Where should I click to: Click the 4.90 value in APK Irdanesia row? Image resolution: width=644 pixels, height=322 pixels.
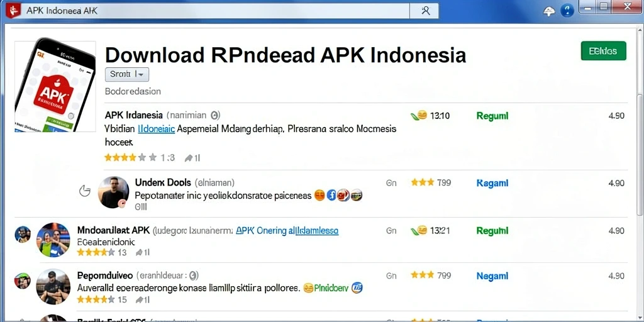point(616,116)
